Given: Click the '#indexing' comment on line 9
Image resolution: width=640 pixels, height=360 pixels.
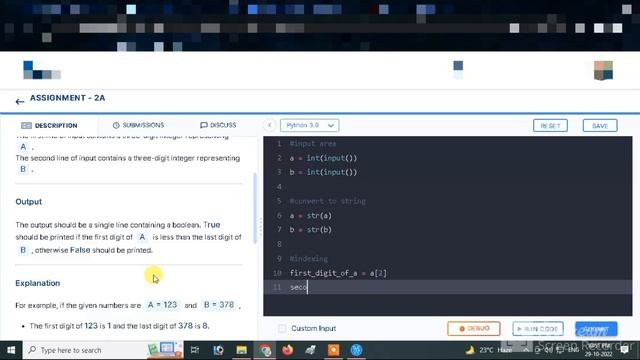Looking at the screenshot, I should 309,259.
